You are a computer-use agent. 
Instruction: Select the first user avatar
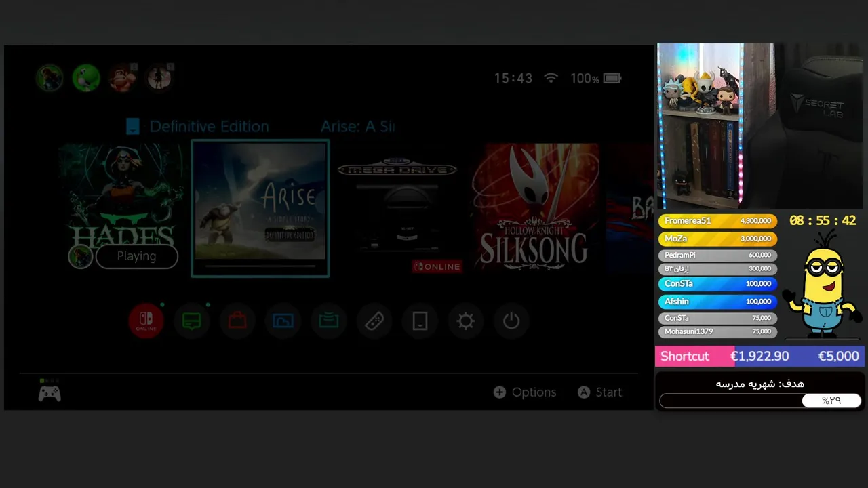click(x=50, y=78)
